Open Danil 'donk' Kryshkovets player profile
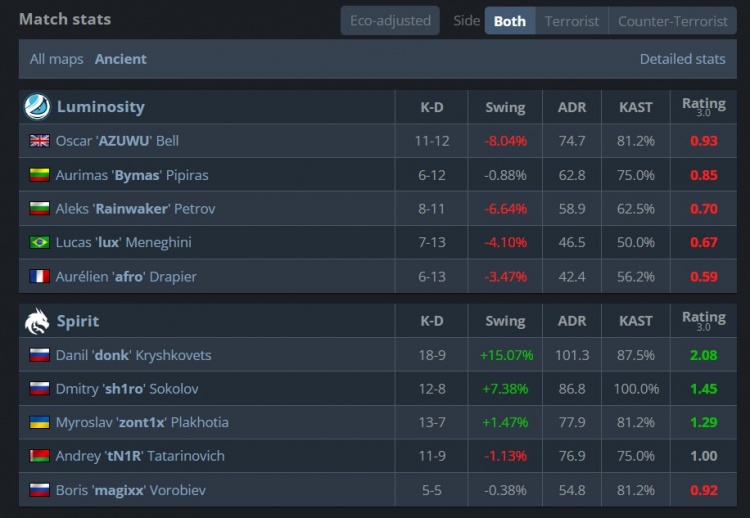 133,355
